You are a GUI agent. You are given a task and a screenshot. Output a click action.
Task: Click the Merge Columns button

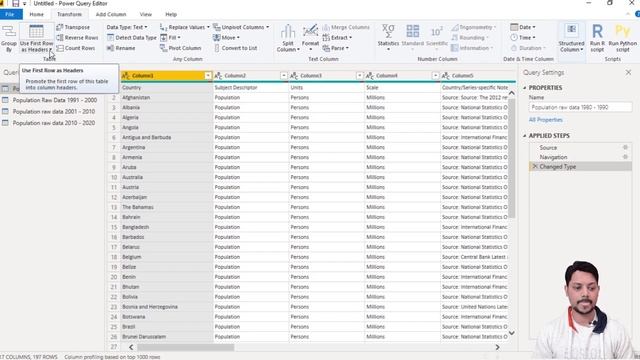click(346, 27)
